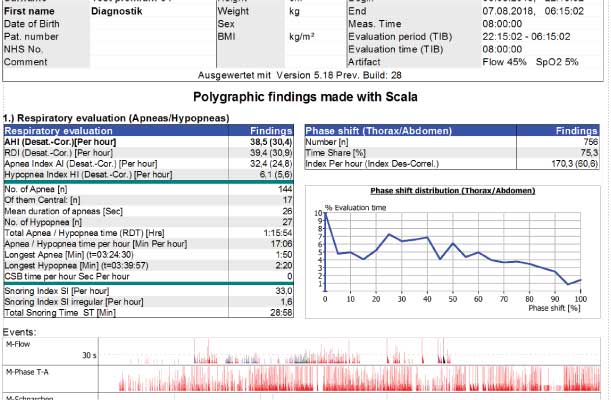Image resolution: width=611 pixels, height=400 pixels.
Task: Select the Time Share [%] value 75,3
Action: pos(588,153)
